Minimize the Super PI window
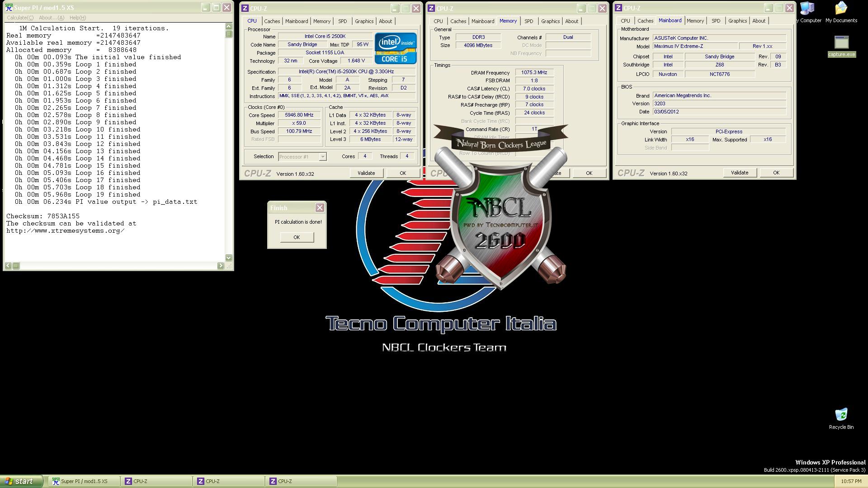The height and width of the screenshot is (488, 868). 206,8
